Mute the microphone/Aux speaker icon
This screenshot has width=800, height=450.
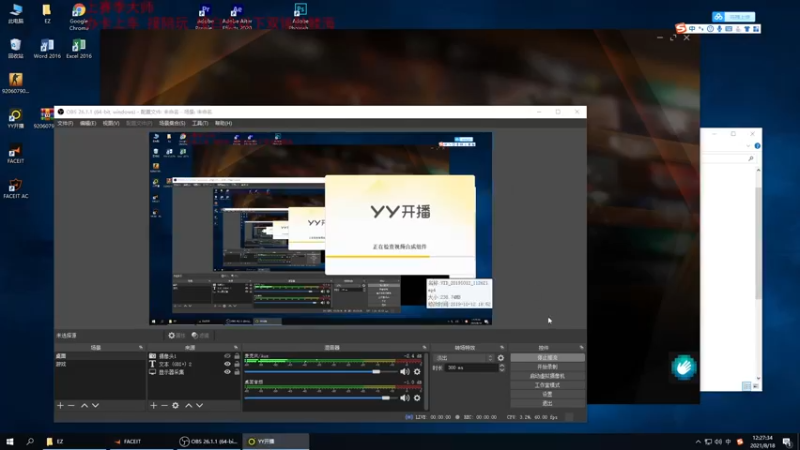405,371
